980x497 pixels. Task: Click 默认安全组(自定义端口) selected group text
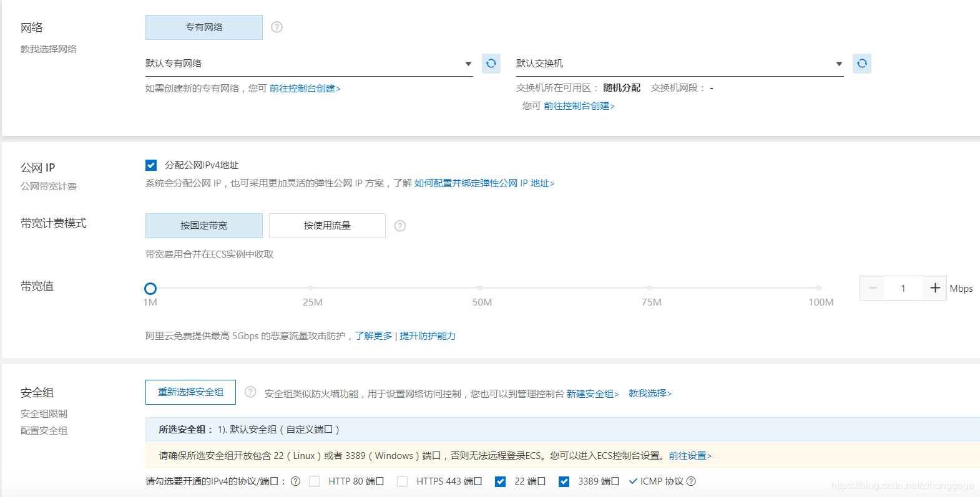click(278, 430)
